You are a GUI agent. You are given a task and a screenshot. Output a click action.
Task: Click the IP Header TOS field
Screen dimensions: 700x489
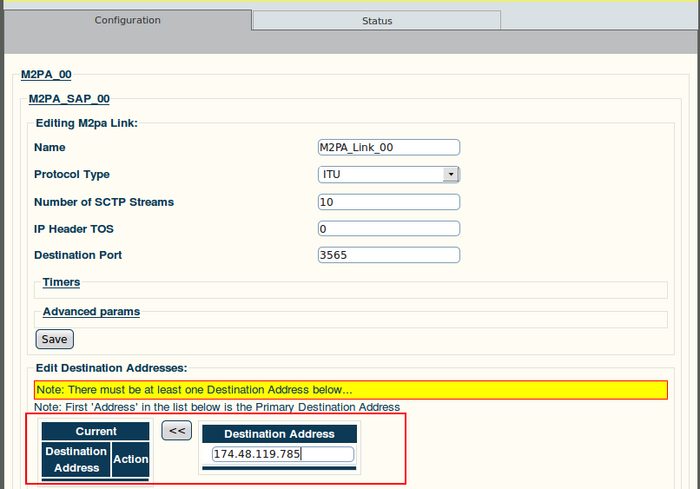point(389,229)
